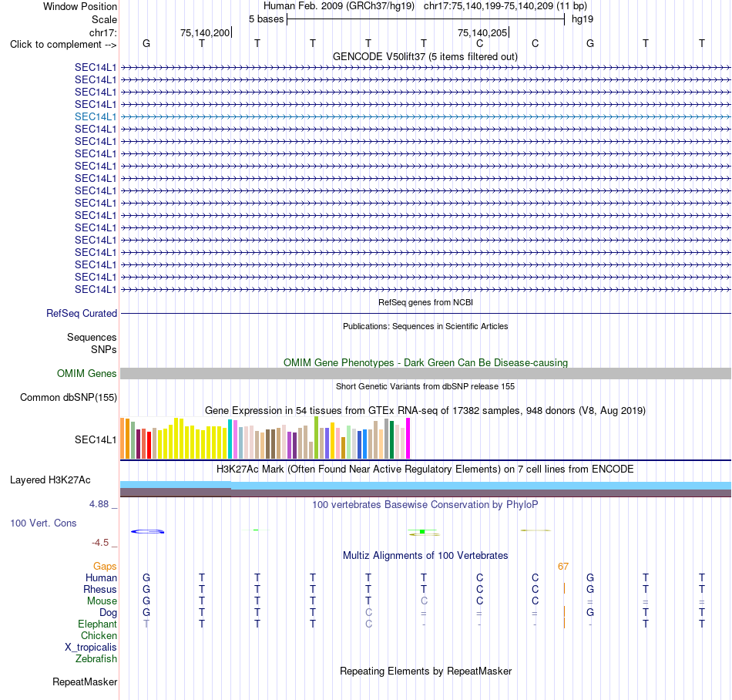Click the light-blue highlighted SEC14L1 transcript label
Image resolution: width=732 pixels, height=700 pixels.
96,116
